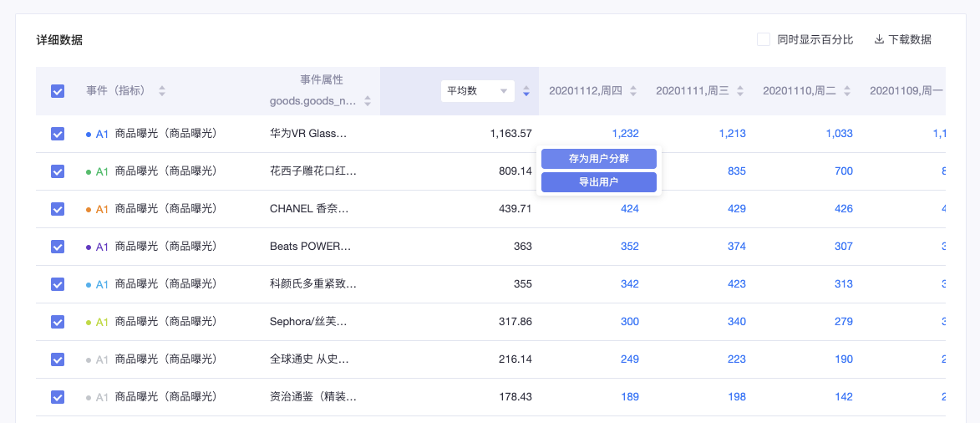Open value 249 in 全球通史 row
The image size is (980, 423).
tap(630, 359)
